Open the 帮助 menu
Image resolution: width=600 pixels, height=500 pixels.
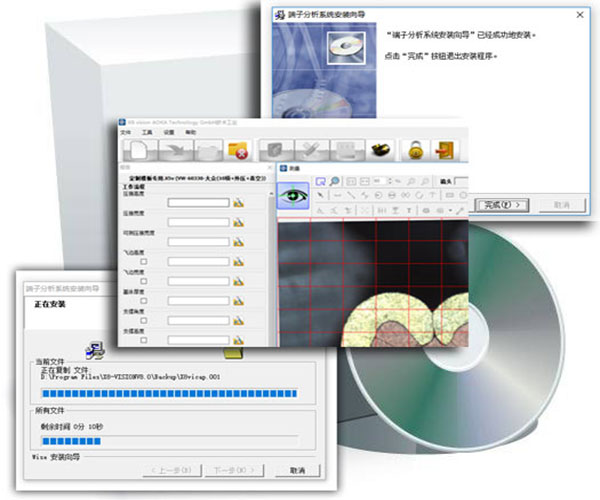point(191,132)
